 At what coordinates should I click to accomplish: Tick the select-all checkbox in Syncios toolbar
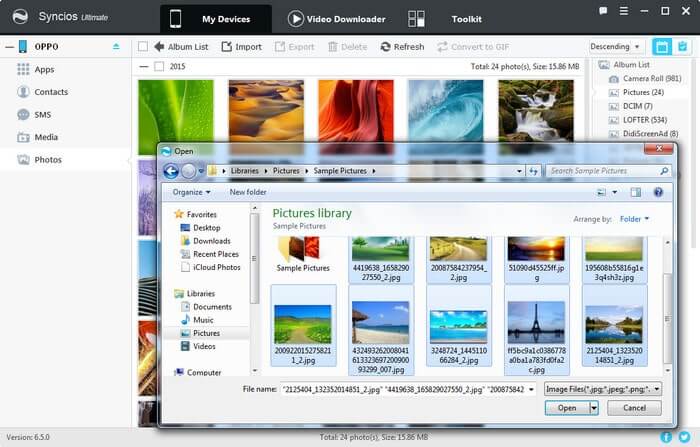tap(143, 46)
